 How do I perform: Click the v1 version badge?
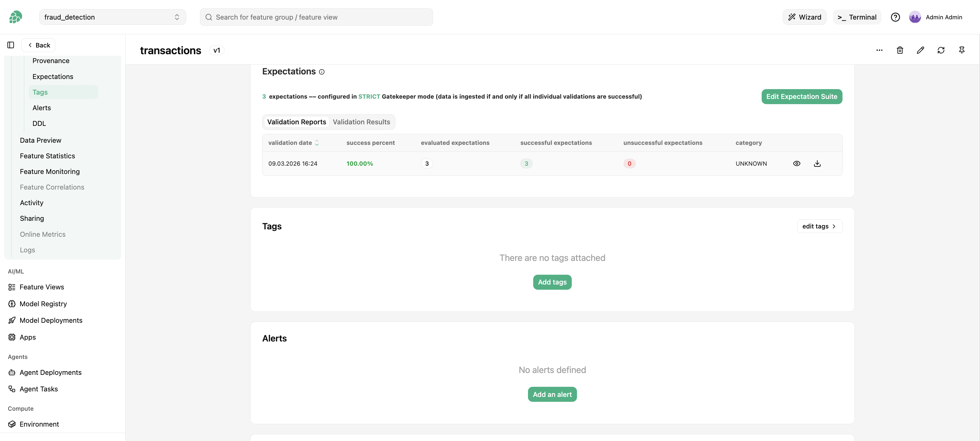tap(217, 50)
